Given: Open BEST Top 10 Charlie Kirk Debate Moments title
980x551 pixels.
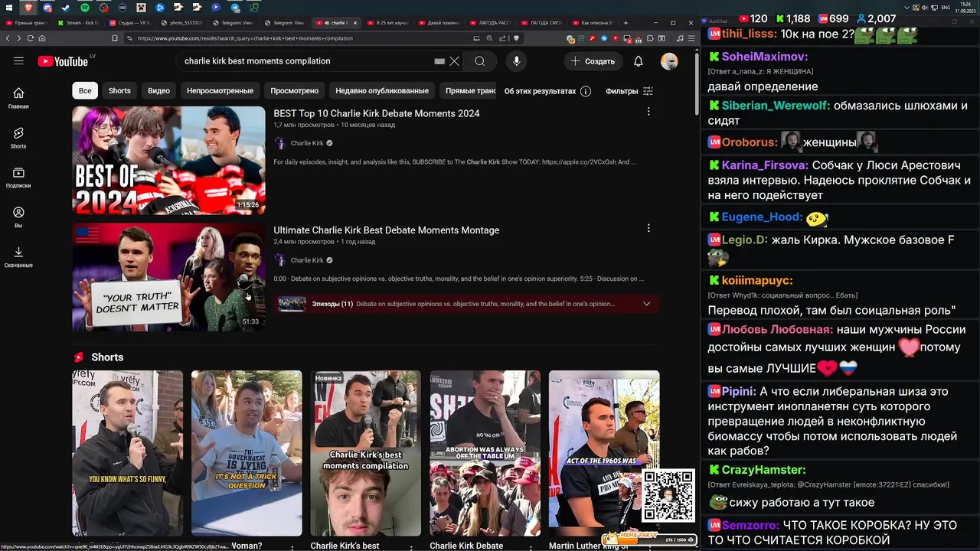Looking at the screenshot, I should coord(377,113).
